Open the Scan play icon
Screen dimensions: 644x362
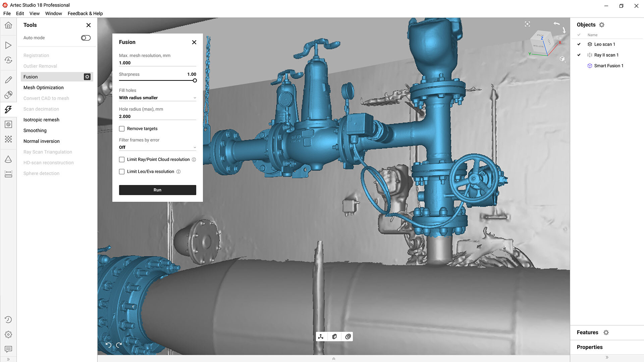(8, 45)
